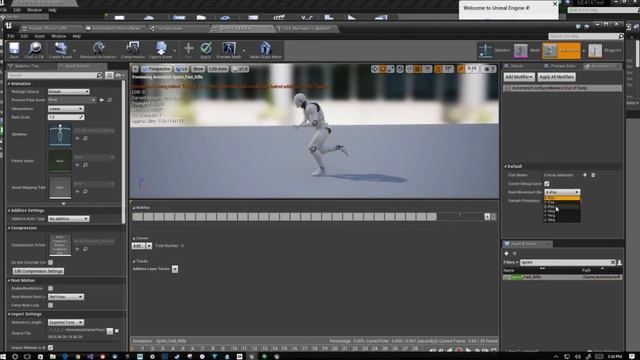Toggle the Import Meshes in Bone checkbox
640x360 pixels.
tap(50, 348)
